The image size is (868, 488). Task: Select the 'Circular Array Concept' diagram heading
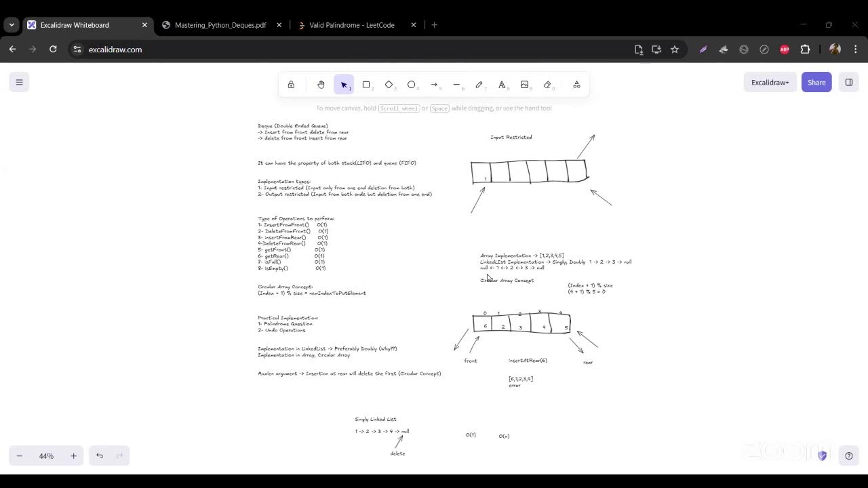pyautogui.click(x=507, y=281)
